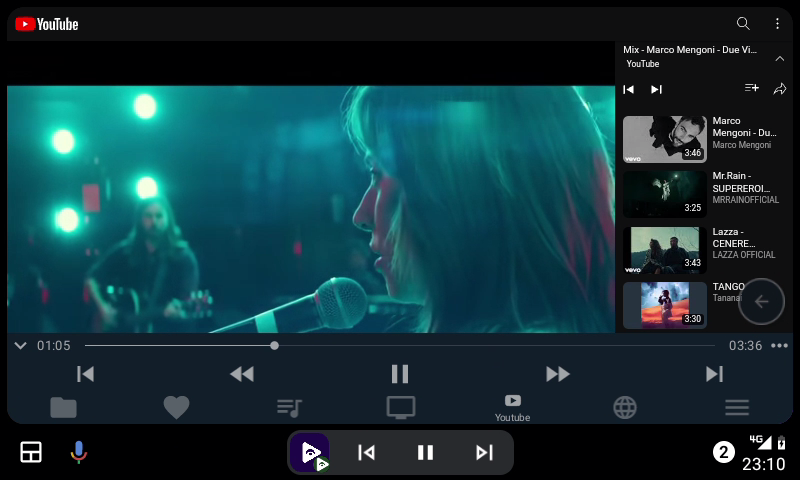Open favorites heart tab
The image size is (800, 480).
point(176,408)
